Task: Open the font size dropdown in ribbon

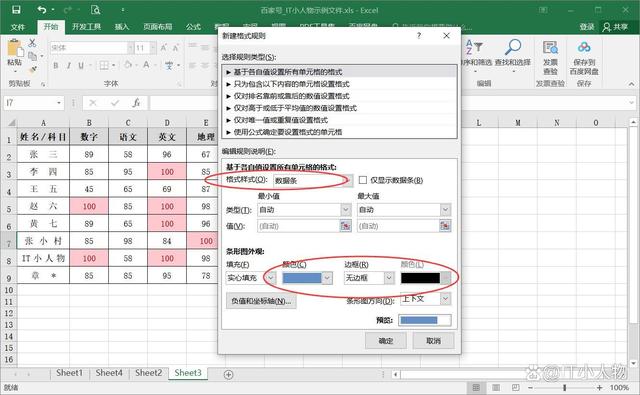Action: pyautogui.click(x=153, y=48)
